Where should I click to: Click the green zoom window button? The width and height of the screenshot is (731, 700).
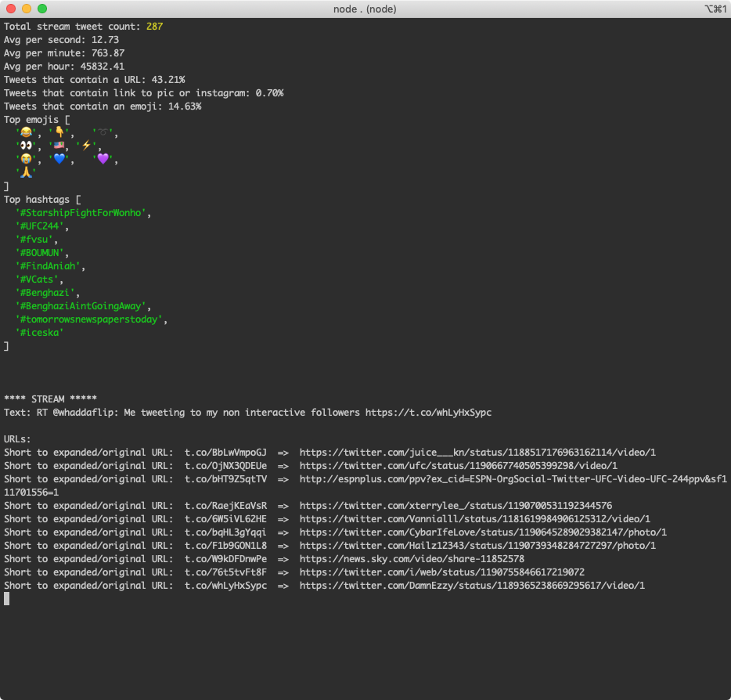click(x=42, y=9)
